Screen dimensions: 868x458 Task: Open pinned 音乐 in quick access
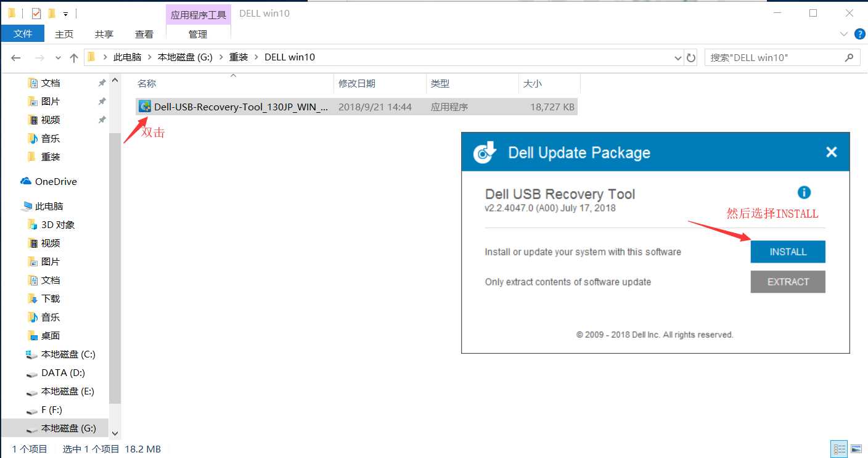[x=51, y=138]
